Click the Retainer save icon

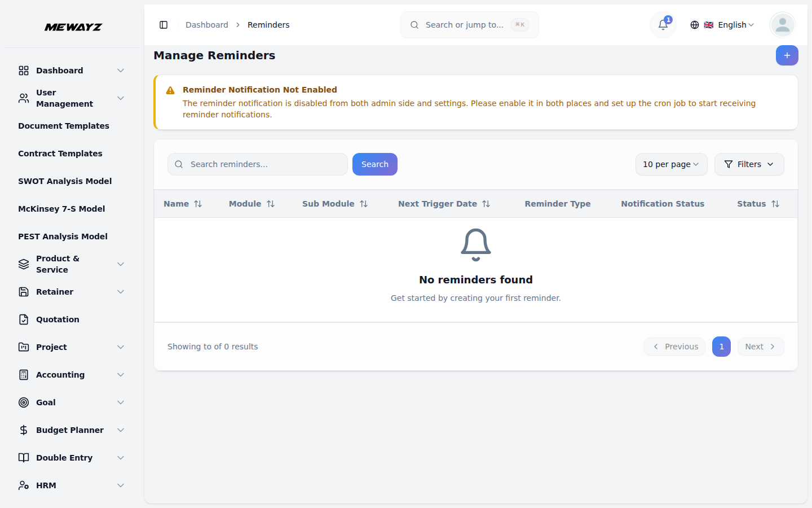coord(24,292)
